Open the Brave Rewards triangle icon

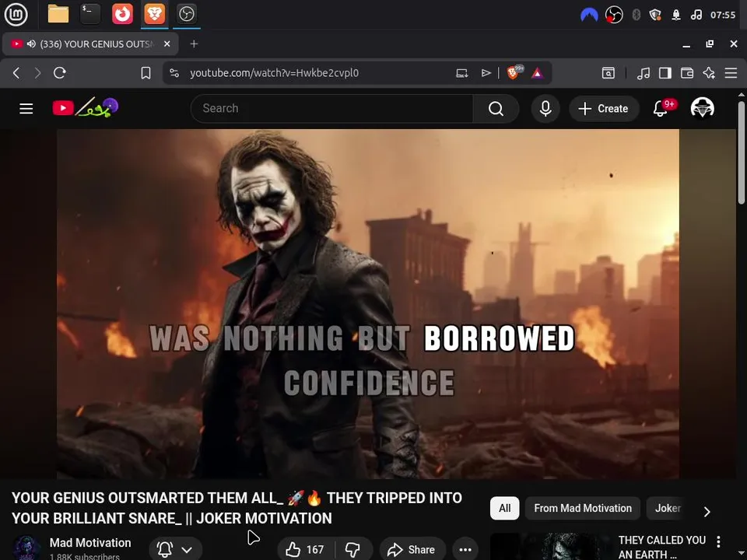[x=538, y=73]
